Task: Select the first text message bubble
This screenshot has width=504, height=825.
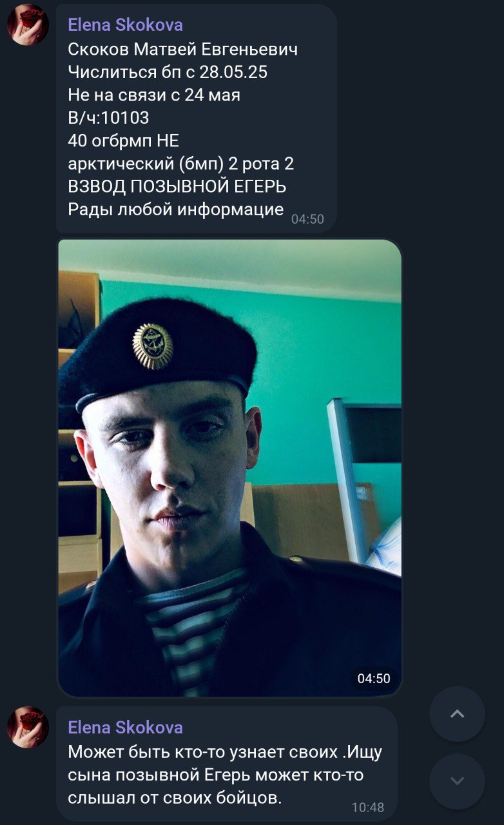Action: coord(197,119)
